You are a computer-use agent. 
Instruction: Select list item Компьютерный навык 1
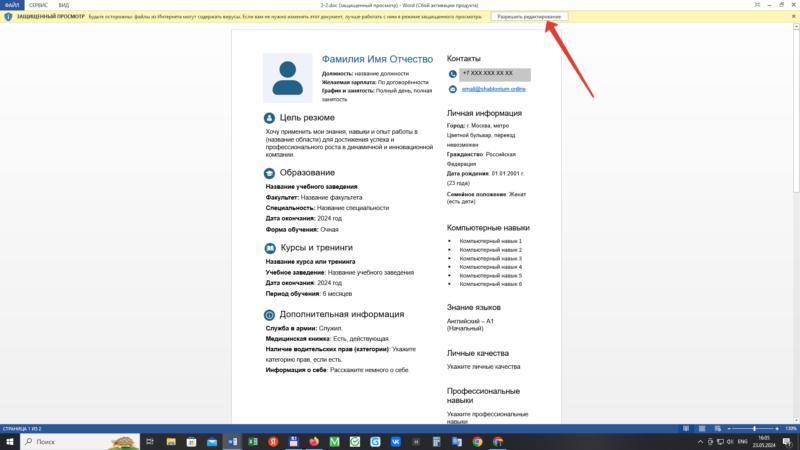pos(491,241)
